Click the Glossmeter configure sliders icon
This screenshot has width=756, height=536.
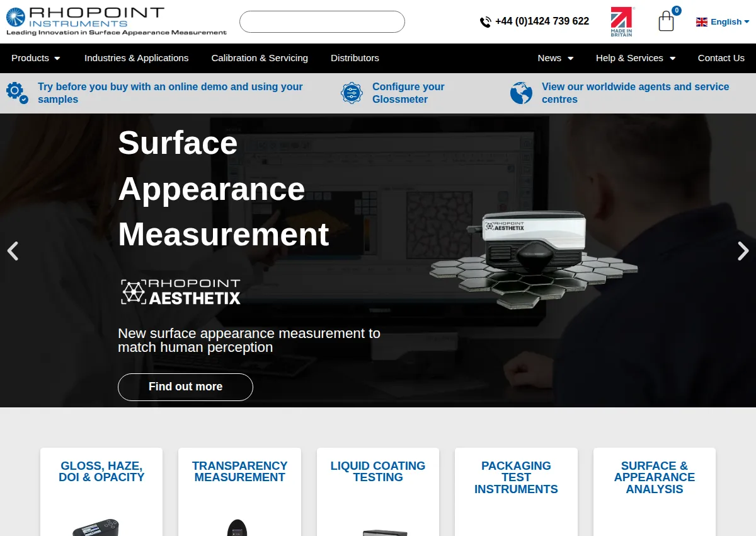[x=352, y=93]
